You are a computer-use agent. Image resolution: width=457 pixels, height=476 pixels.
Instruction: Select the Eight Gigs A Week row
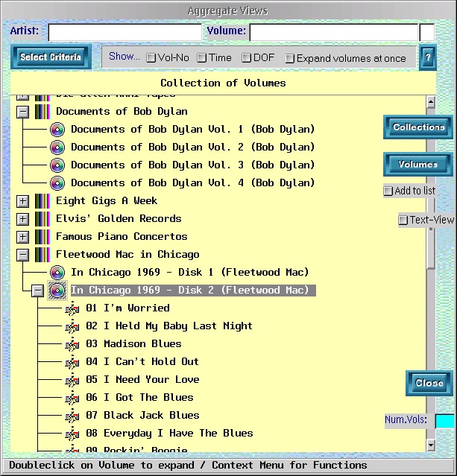(107, 200)
